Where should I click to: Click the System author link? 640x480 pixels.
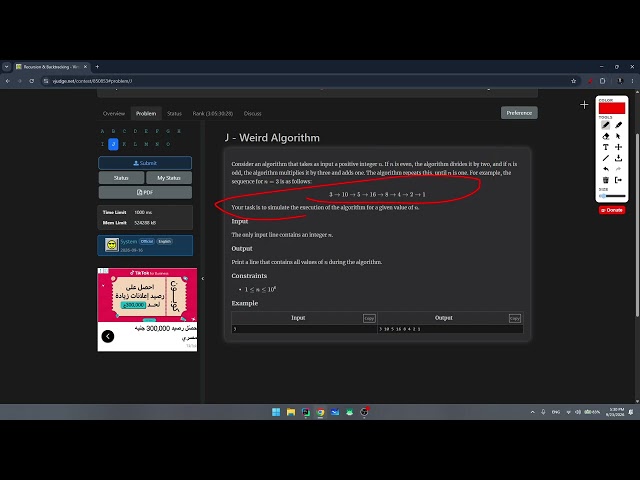pos(129,242)
